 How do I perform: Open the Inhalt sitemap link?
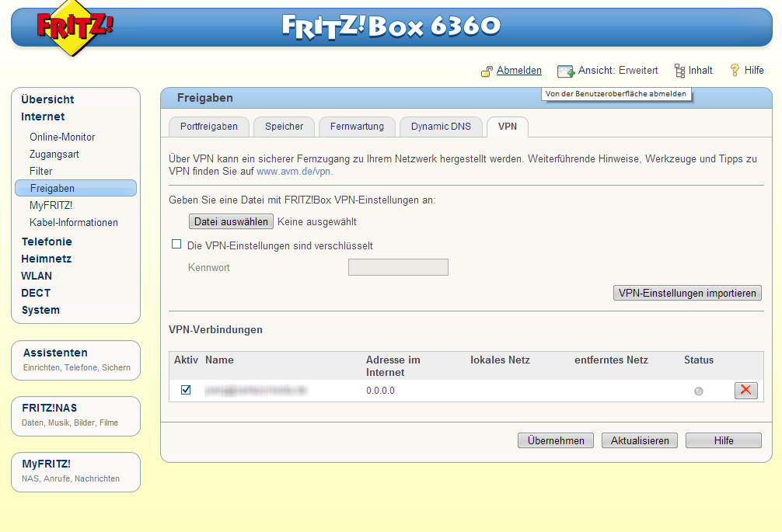click(700, 70)
